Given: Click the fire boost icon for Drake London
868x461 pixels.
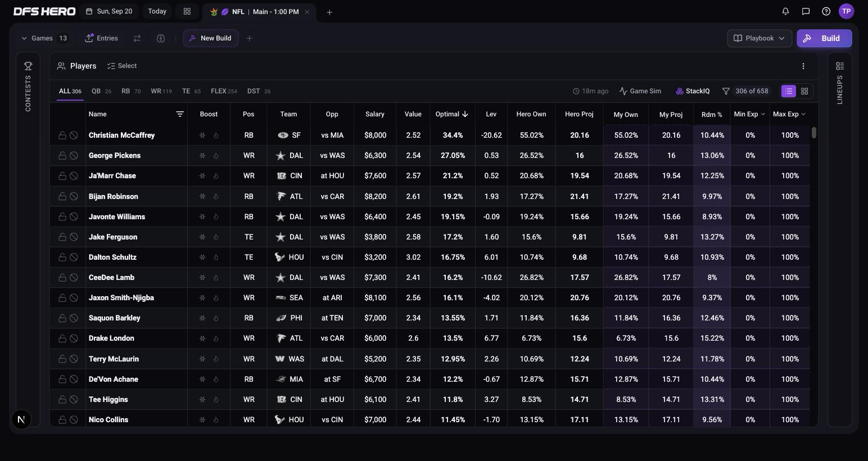Looking at the screenshot, I should [x=216, y=338].
